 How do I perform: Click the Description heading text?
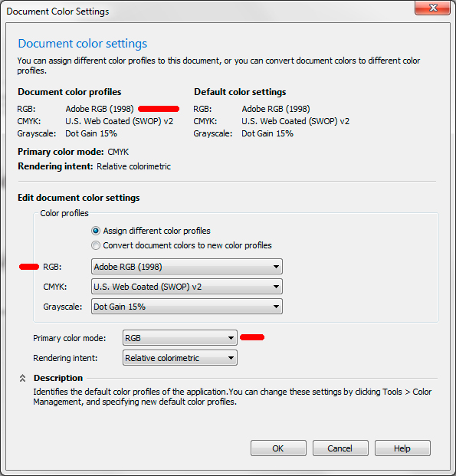point(58,378)
